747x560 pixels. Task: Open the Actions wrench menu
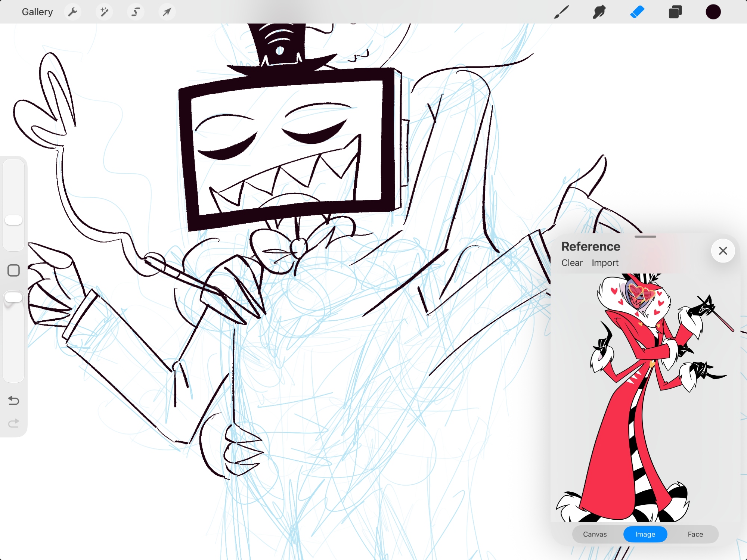pyautogui.click(x=73, y=12)
